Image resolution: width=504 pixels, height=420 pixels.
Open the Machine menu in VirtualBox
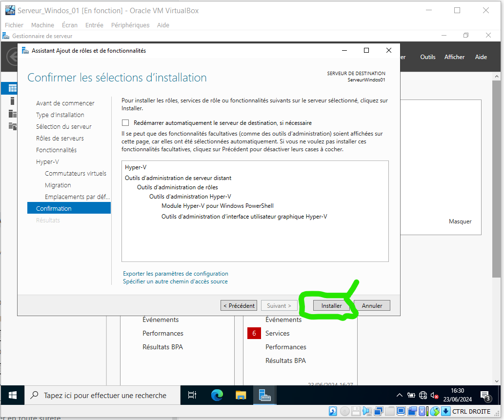(42, 25)
